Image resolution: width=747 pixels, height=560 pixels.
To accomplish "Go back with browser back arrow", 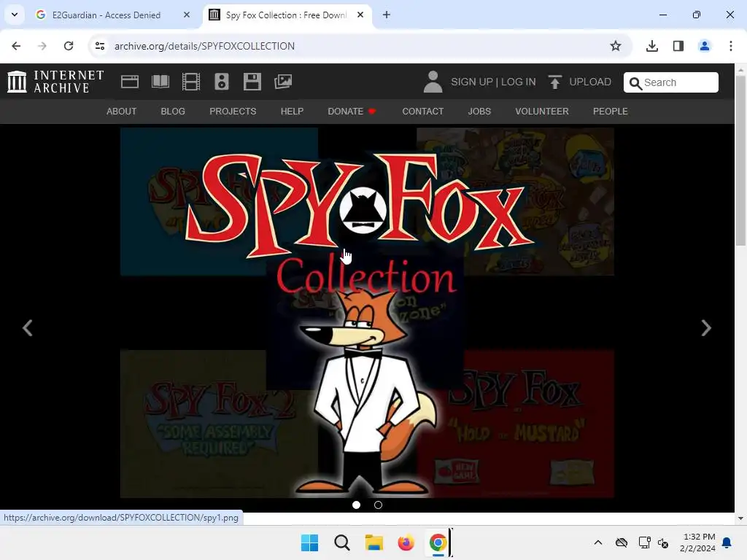I will tap(16, 46).
